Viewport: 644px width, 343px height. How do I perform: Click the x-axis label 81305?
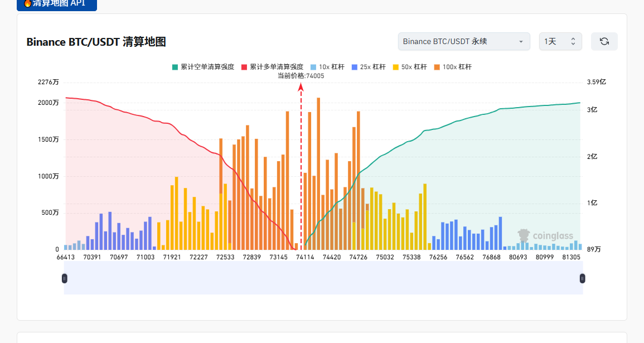pyautogui.click(x=572, y=257)
